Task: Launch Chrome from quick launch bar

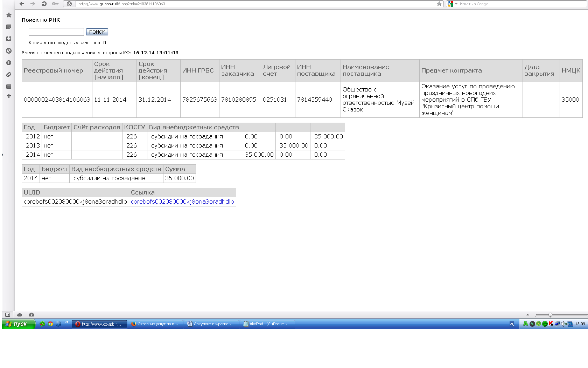Action: pyautogui.click(x=50, y=324)
